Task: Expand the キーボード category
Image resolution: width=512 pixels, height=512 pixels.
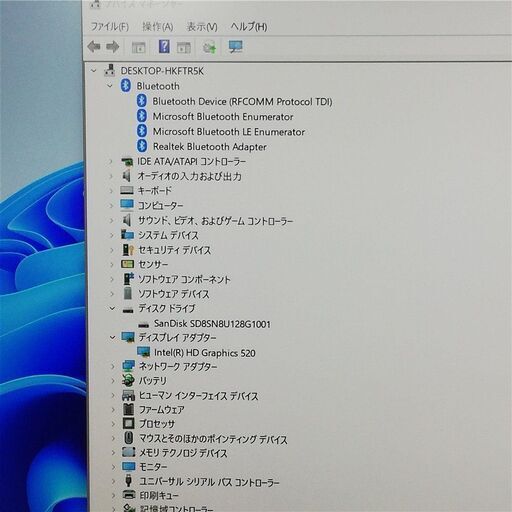Action: (111, 191)
